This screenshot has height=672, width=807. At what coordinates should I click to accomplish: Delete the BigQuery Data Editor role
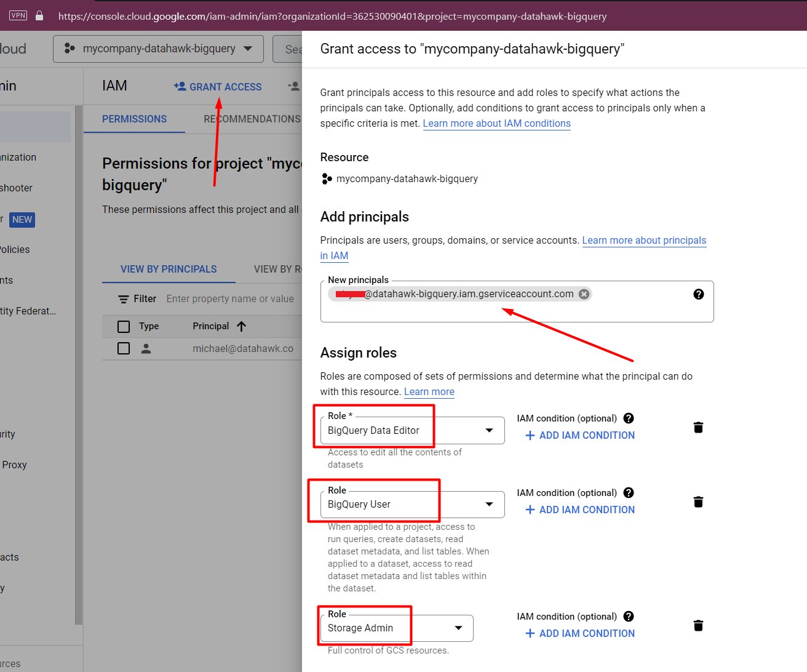click(698, 428)
